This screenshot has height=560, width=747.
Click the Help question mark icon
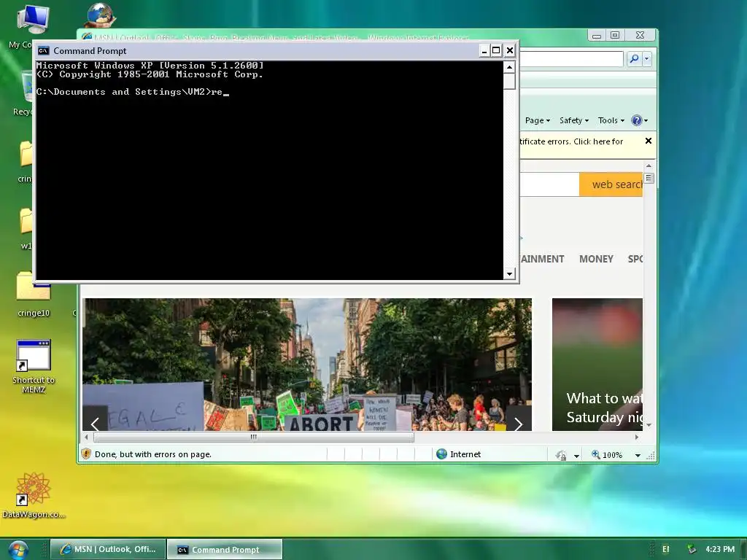coord(636,120)
